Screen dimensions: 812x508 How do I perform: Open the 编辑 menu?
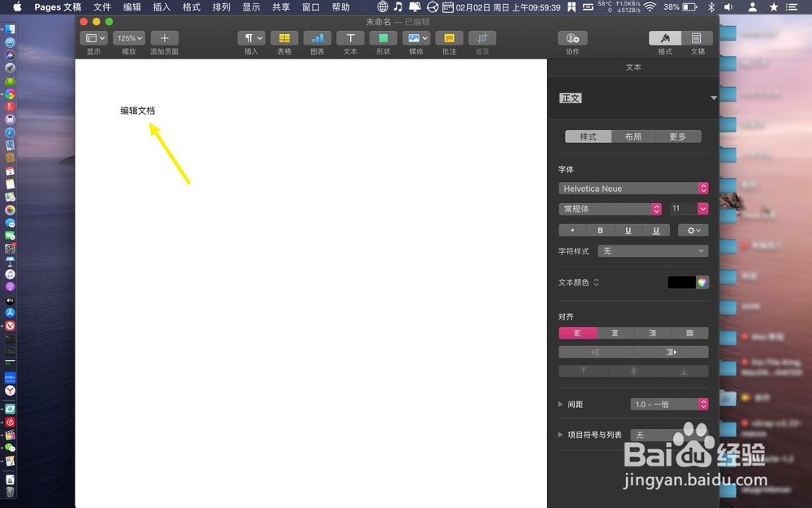pyautogui.click(x=132, y=7)
